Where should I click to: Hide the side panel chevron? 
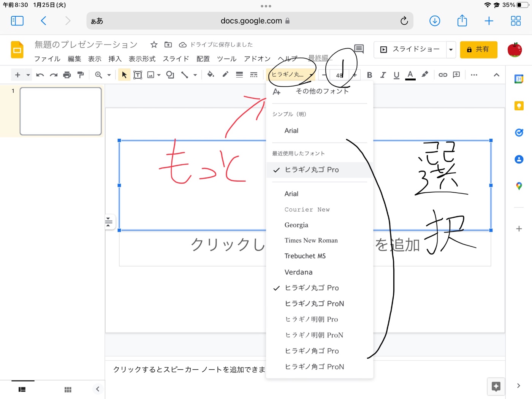pyautogui.click(x=519, y=386)
